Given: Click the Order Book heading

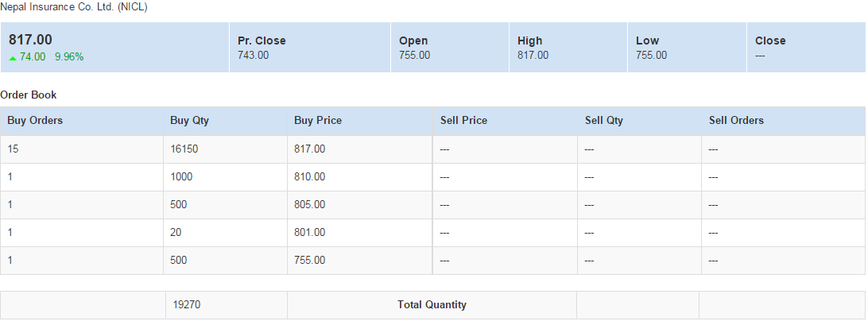Looking at the screenshot, I should [x=29, y=95].
